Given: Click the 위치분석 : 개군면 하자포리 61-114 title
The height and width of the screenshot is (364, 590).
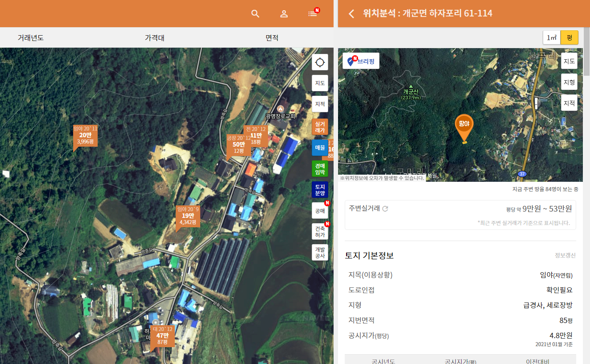Looking at the screenshot, I should [428, 13].
